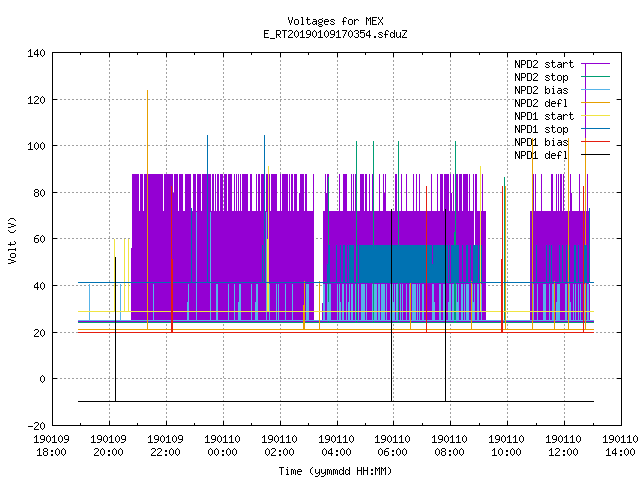Select the 'NPD1 start' legend label
640x480 pixels.
click(x=544, y=116)
